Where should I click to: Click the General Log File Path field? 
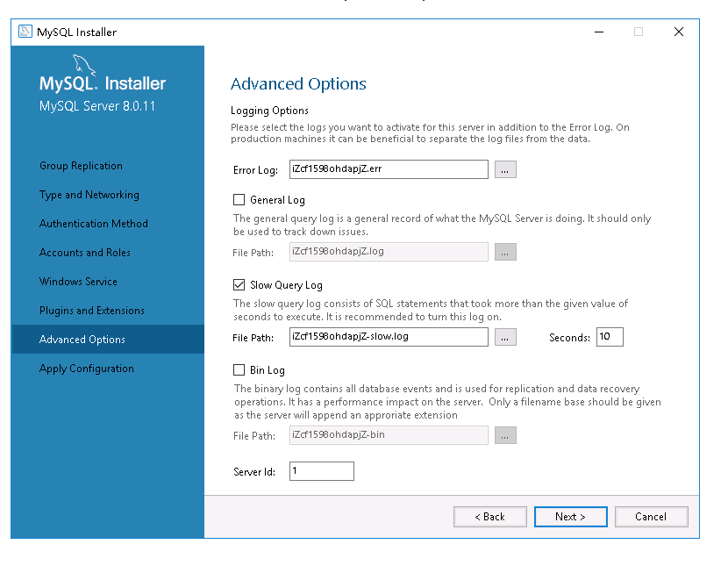pos(389,252)
